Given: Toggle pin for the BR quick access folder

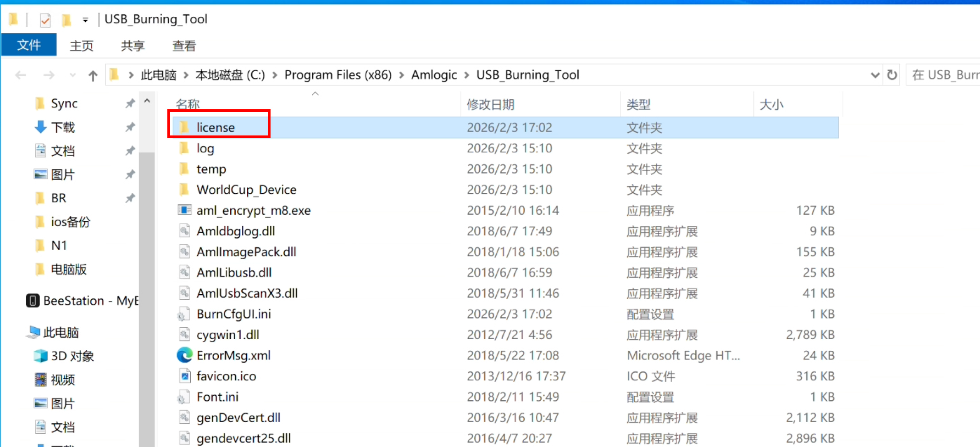Looking at the screenshot, I should 130,198.
